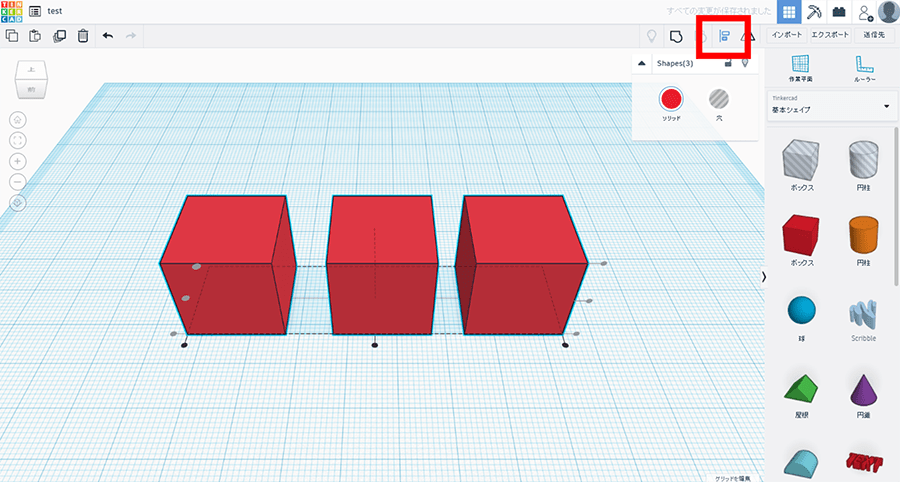
Task: Click the Mirror (flip) tool icon
Action: [x=748, y=37]
